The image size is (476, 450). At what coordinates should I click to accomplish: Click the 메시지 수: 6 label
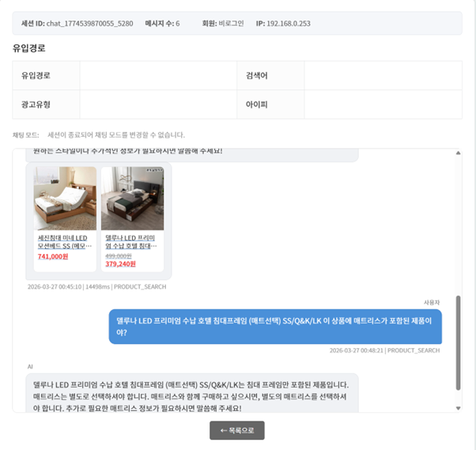tap(162, 24)
